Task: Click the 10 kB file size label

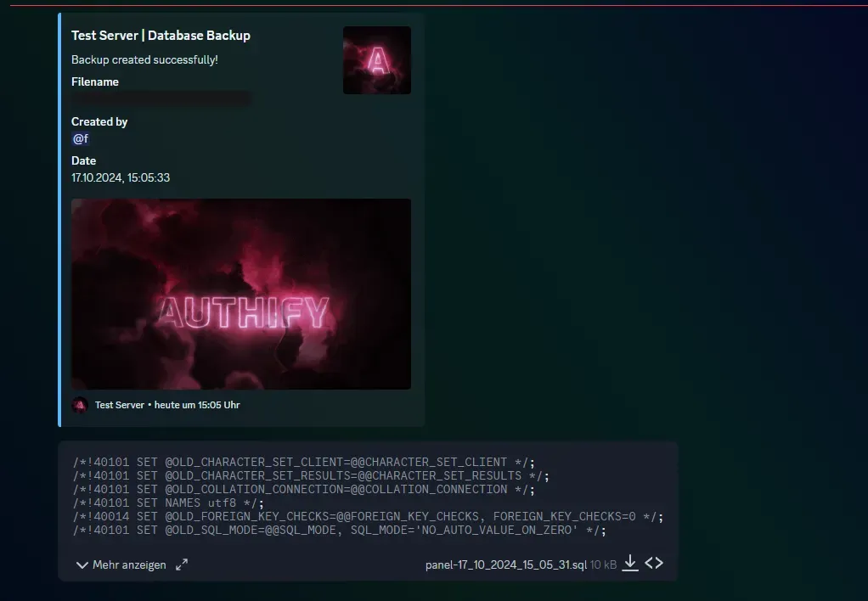Action: [x=603, y=564]
